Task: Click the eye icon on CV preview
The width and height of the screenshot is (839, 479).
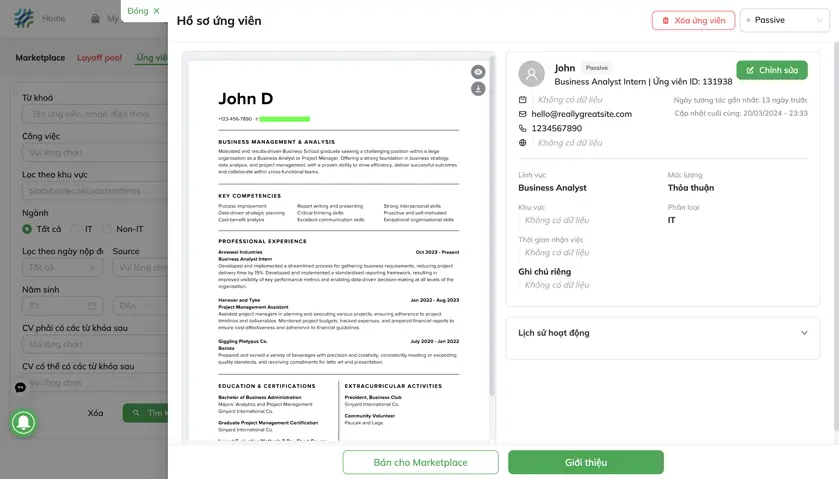Action: [x=478, y=72]
